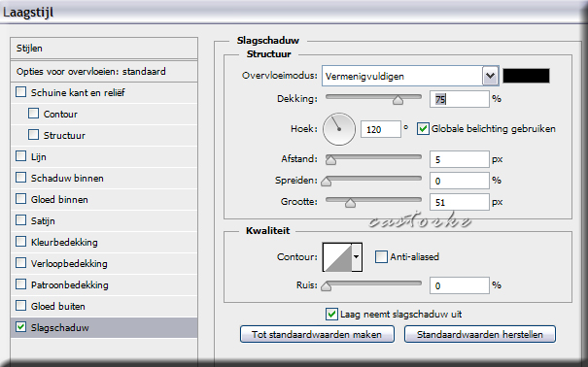Enable the Structuur sub-option checkbox
The image size is (588, 367).
33,135
